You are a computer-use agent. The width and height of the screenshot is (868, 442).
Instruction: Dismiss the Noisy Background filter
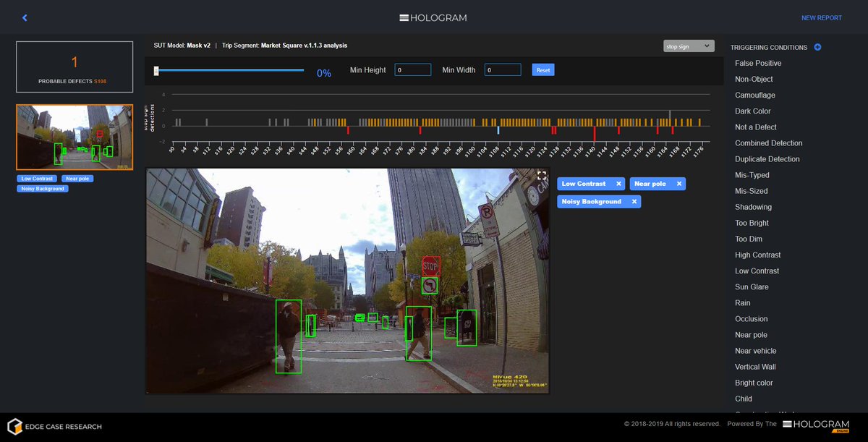[x=634, y=201]
